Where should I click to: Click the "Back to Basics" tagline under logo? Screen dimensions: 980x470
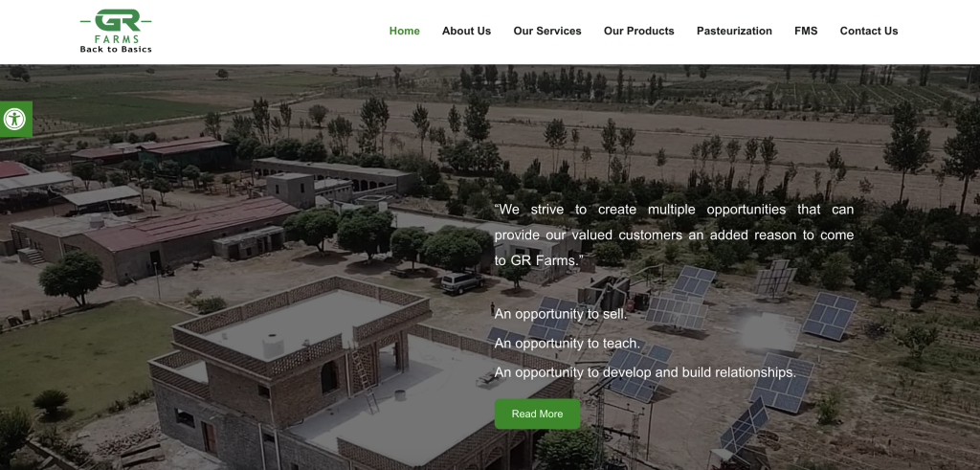[116, 49]
